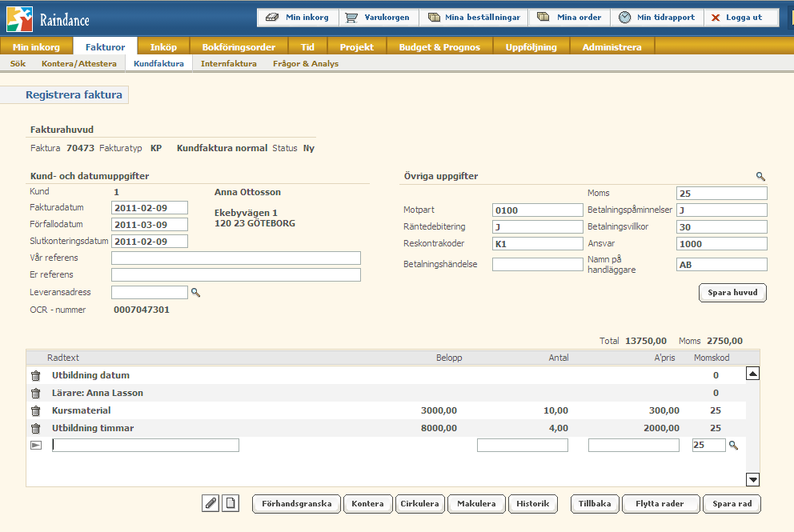Open invoice Historik button
Viewport: 794px width, 532px height.
pos(533,504)
